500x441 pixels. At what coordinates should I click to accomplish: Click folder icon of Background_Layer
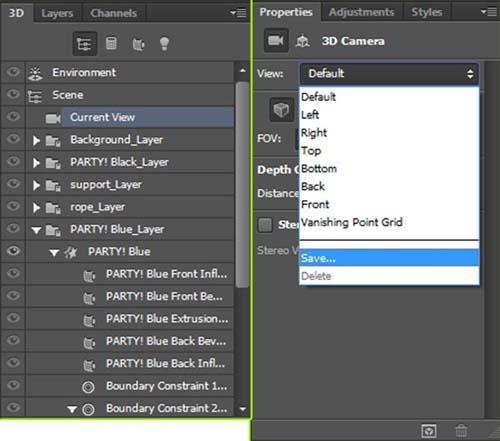click(x=53, y=141)
